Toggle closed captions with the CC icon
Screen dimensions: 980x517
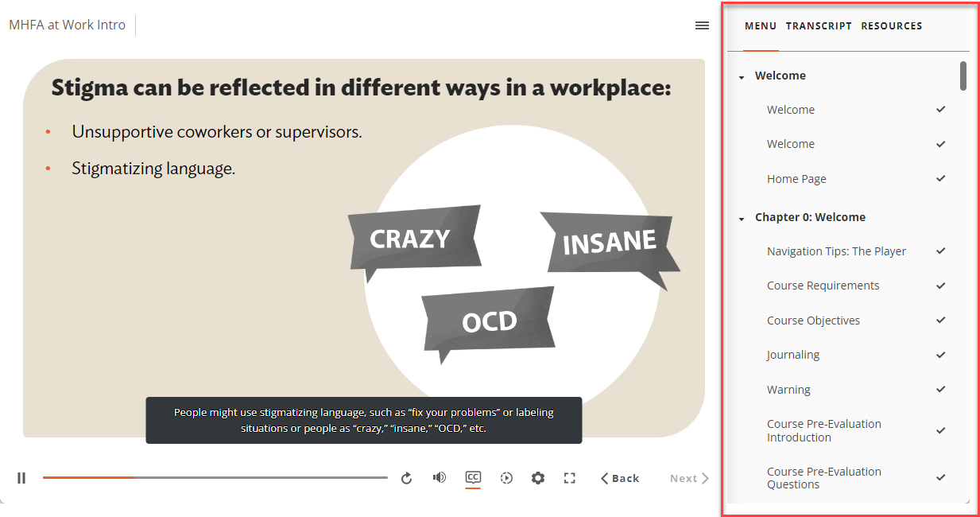pyautogui.click(x=473, y=478)
